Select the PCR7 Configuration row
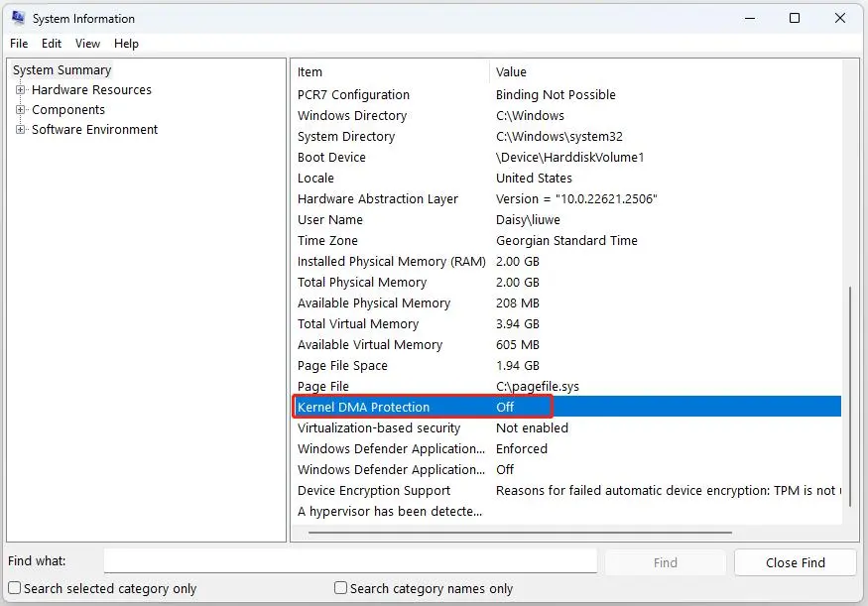The image size is (868, 606). coord(566,94)
